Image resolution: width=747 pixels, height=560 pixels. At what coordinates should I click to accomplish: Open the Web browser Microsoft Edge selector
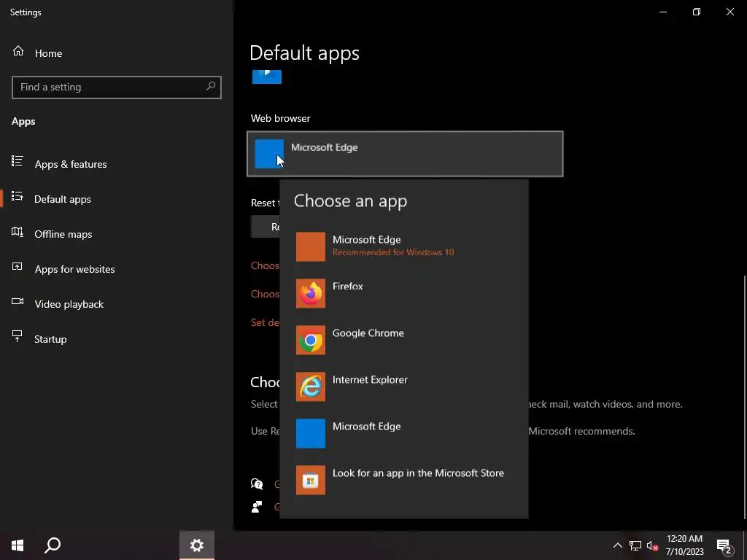405,154
